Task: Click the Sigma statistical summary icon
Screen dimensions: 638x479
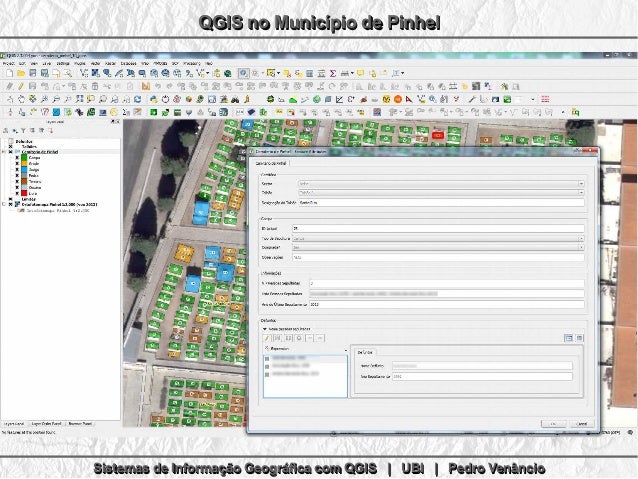Action: click(x=333, y=73)
